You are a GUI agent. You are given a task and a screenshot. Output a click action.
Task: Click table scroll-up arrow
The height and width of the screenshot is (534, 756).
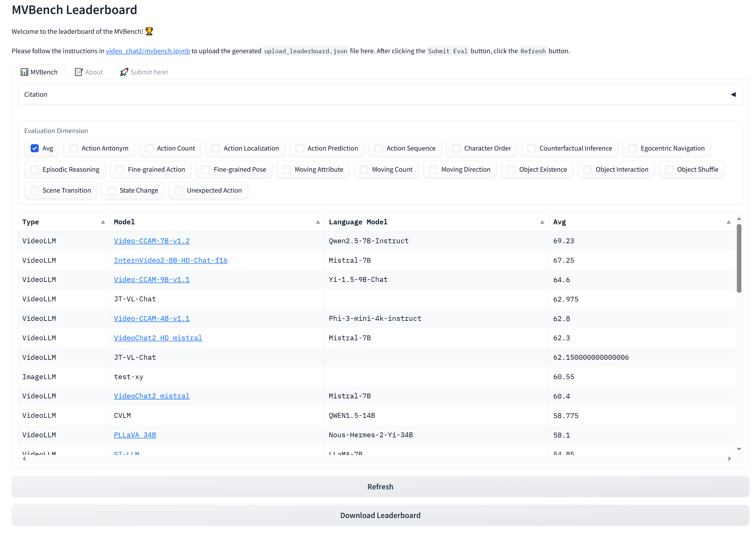click(x=739, y=219)
